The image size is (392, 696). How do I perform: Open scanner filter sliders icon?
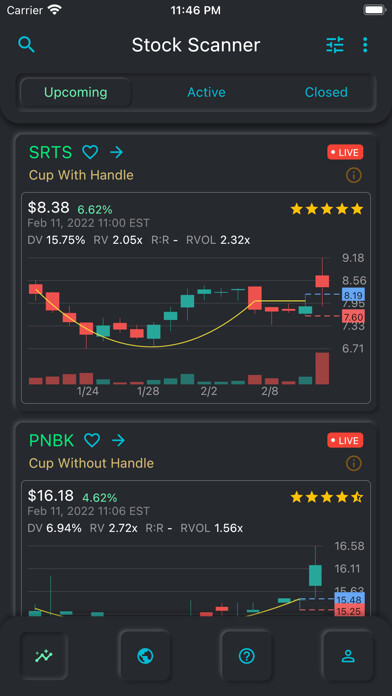coord(335,45)
